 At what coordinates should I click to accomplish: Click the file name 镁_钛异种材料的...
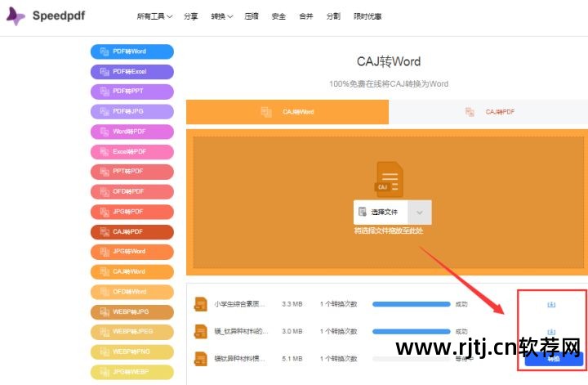click(x=241, y=331)
